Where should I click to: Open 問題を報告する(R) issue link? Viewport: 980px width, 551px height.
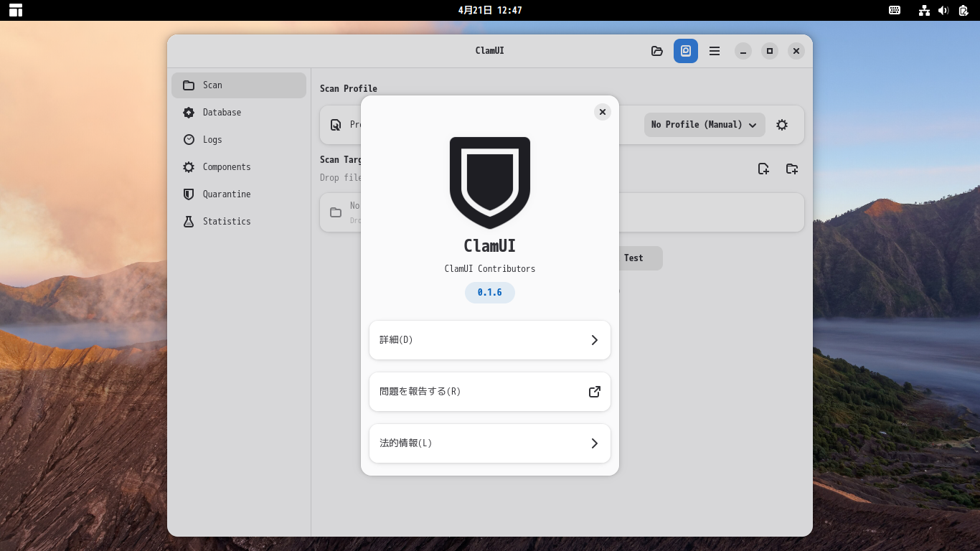point(490,392)
